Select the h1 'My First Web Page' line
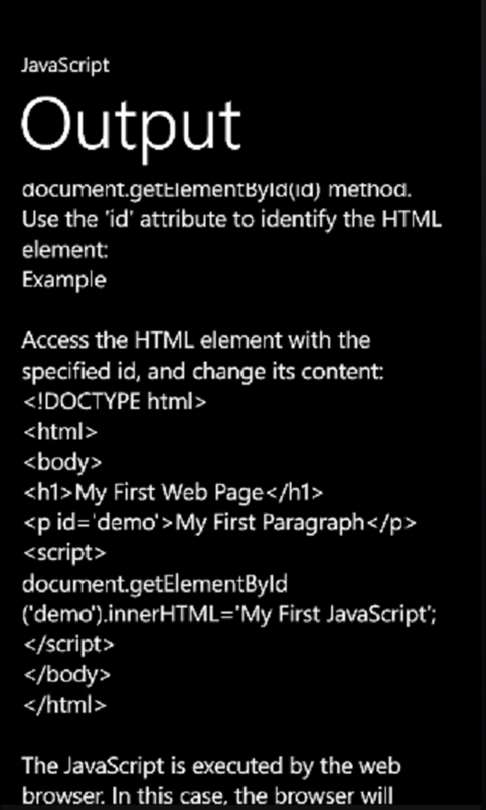 click(x=173, y=493)
